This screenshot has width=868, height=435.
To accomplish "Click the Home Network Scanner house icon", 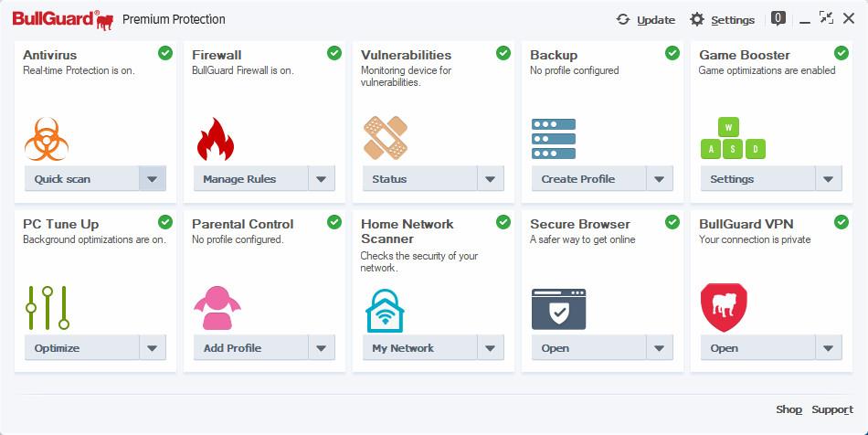I will point(385,310).
